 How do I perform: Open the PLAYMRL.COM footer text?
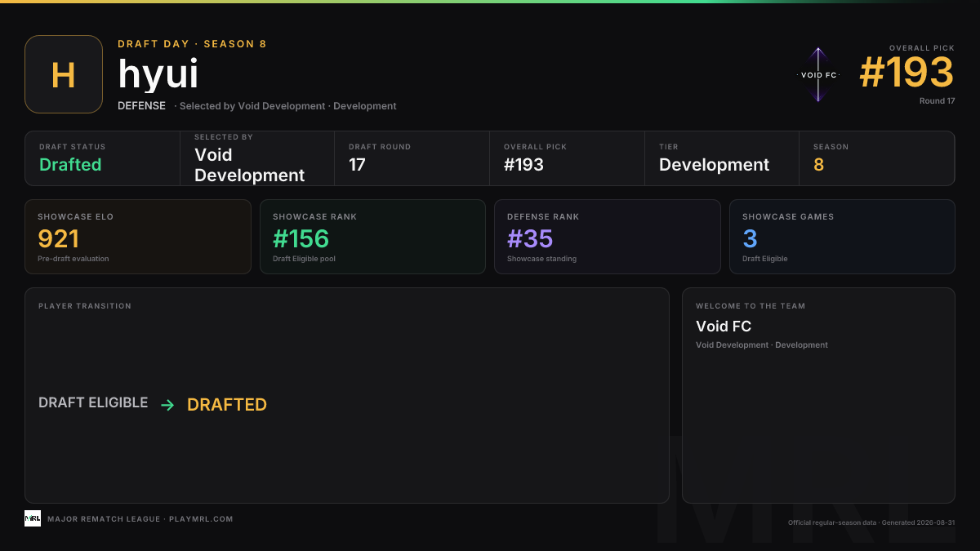(201, 519)
